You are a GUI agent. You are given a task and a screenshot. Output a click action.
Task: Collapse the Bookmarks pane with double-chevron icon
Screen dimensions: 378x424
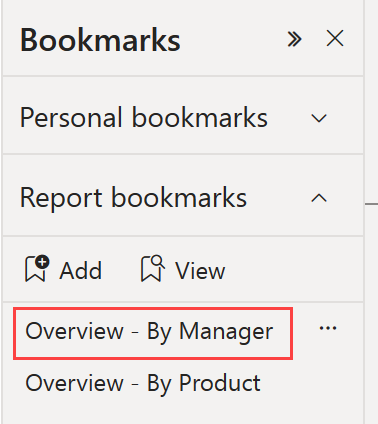point(295,39)
